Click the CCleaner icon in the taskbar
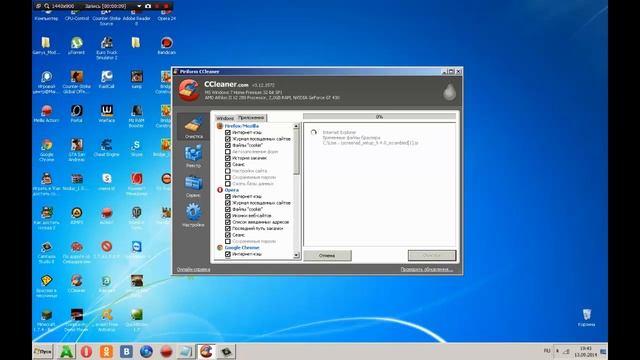 click(206, 351)
